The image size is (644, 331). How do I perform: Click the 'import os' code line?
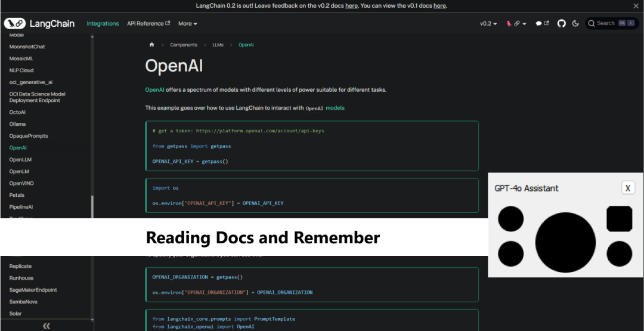tap(166, 188)
